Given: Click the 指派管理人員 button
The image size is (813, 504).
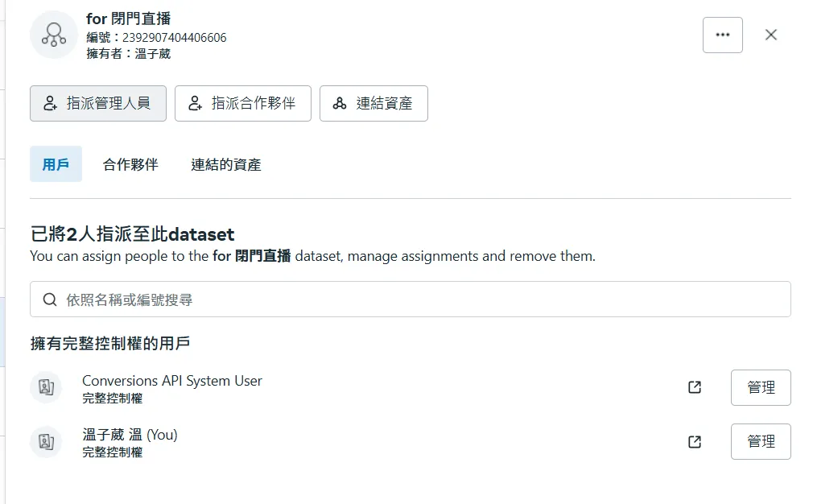Looking at the screenshot, I should 98,103.
